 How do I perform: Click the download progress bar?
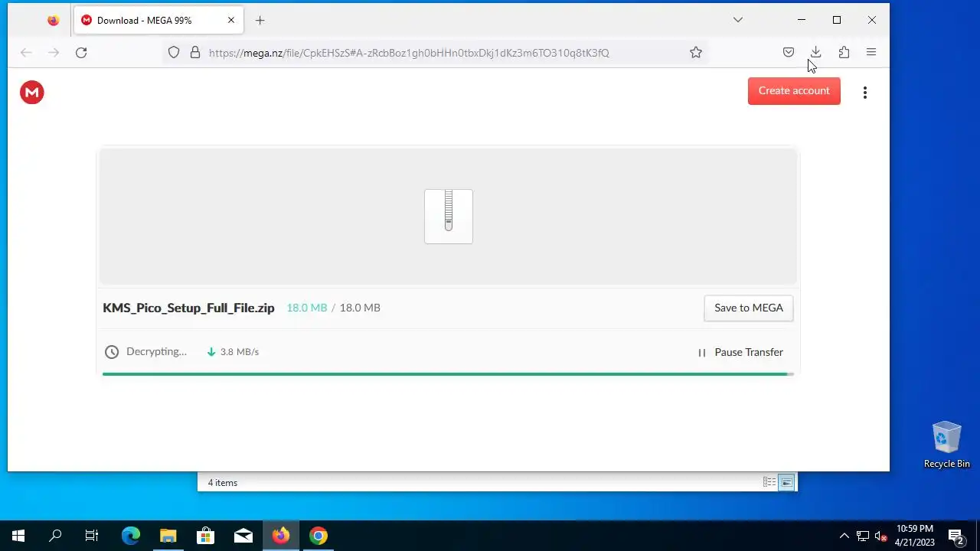coord(448,374)
